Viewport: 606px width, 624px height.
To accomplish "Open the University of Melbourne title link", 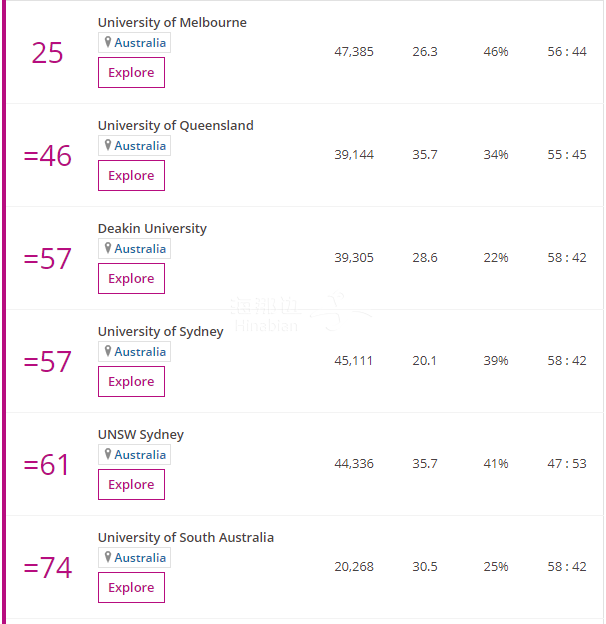I will pyautogui.click(x=172, y=23).
